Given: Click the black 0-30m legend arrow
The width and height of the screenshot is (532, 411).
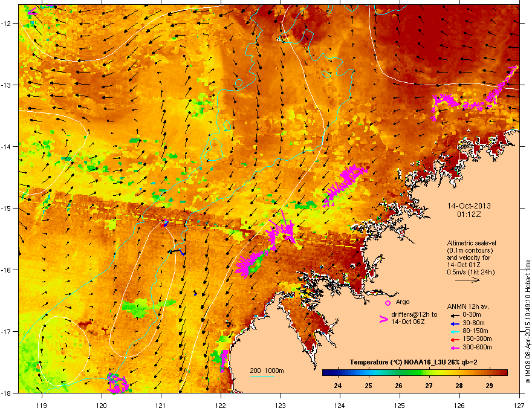Looking at the screenshot, I should point(454,315).
